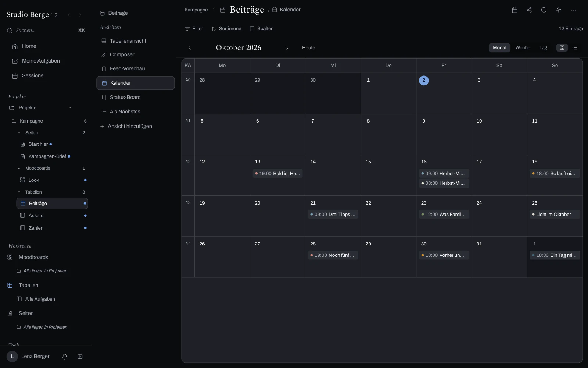Image resolution: width=588 pixels, height=368 pixels.
Task: Switch to list layout icon
Action: point(575,48)
